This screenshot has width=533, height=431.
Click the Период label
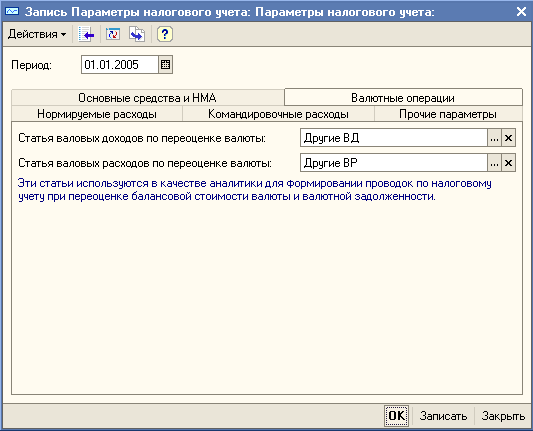[x=31, y=65]
